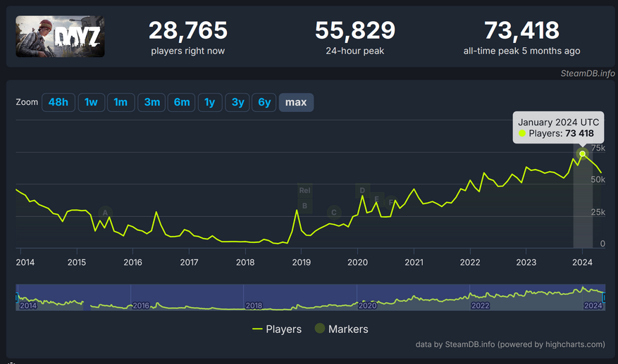This screenshot has width=618, height=364.
Task: Click marker F on the chart
Action: point(391,203)
